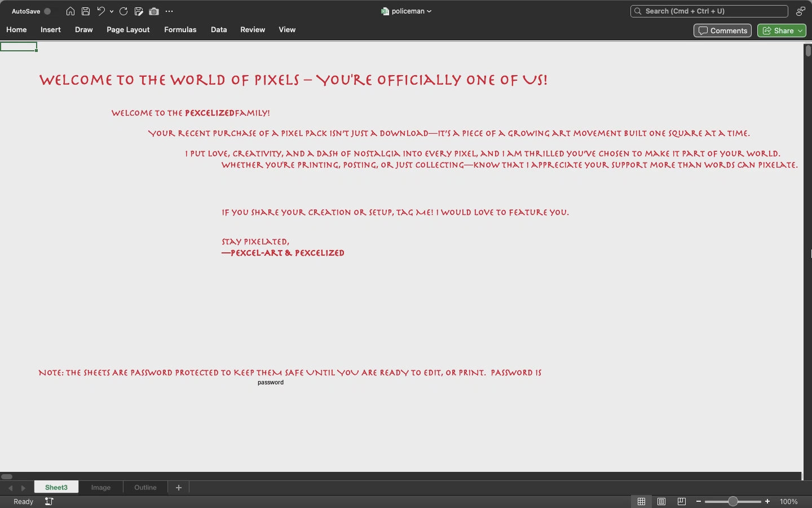Toggle the AutoSave switch
This screenshot has height=508, width=812.
pyautogui.click(x=47, y=11)
